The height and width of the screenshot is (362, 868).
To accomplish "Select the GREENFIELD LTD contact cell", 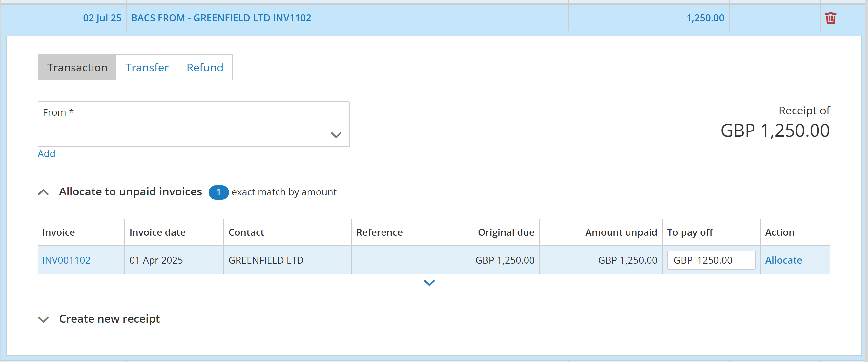I will (266, 260).
